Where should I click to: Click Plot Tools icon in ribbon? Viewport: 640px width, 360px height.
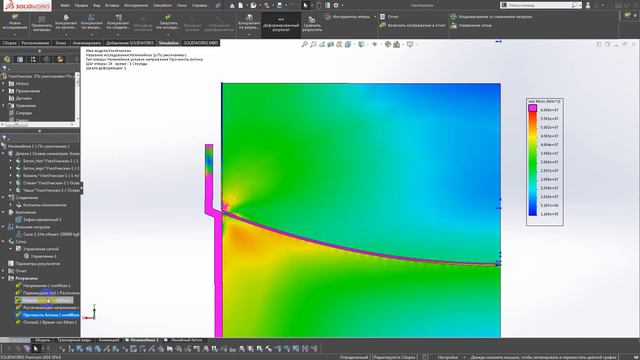[x=328, y=17]
